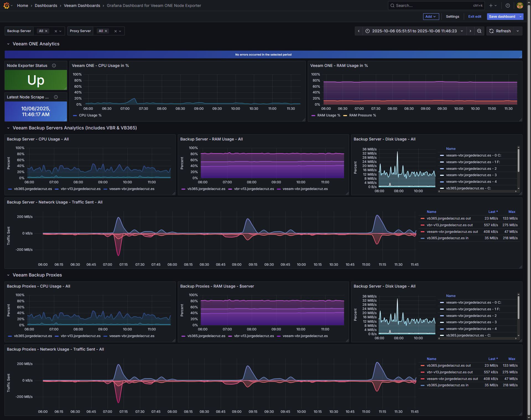The image size is (531, 420).
Task: Click the zoom out time range icon
Action: pos(479,31)
